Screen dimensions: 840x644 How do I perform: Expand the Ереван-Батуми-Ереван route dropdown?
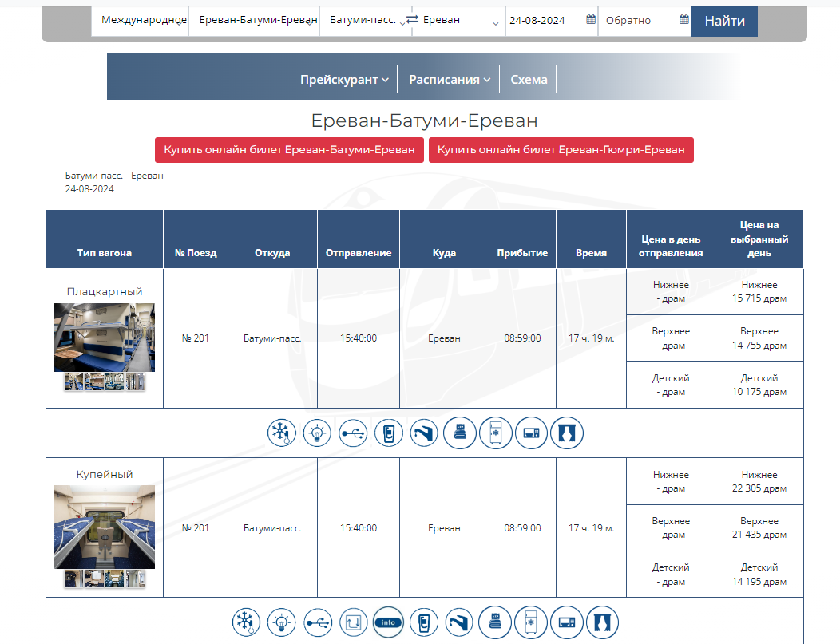pyautogui.click(x=254, y=20)
